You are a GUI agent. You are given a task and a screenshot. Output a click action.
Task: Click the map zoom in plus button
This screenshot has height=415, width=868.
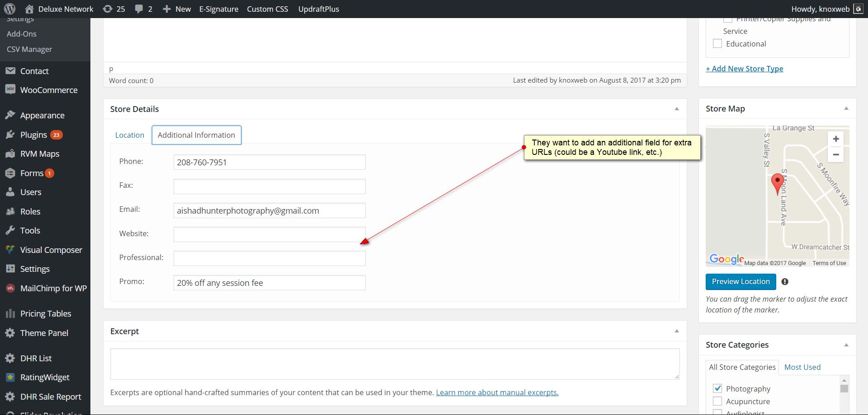click(x=835, y=139)
